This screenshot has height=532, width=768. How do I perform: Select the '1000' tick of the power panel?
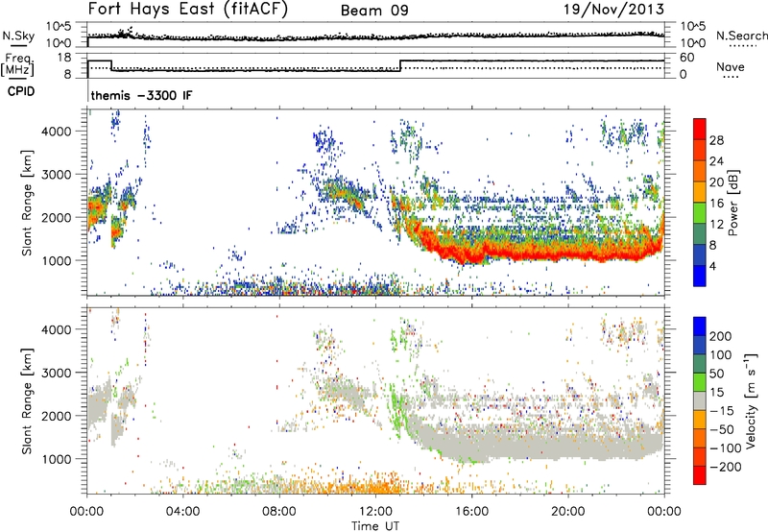56,260
